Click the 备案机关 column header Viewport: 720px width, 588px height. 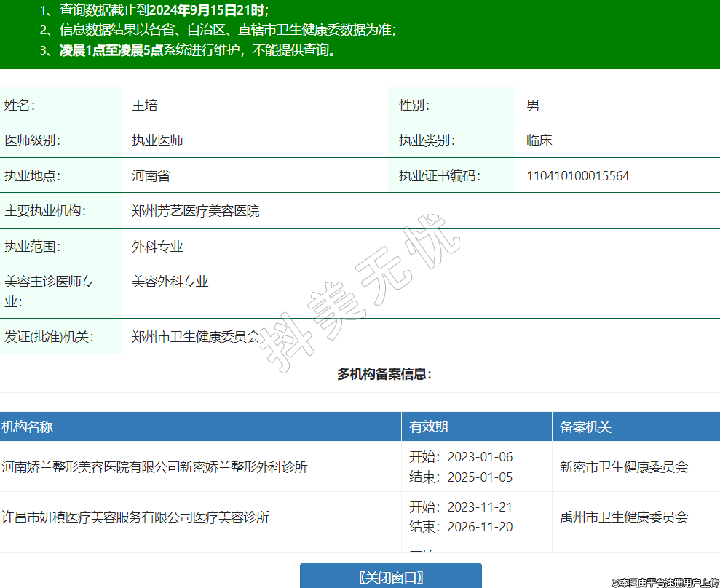coord(586,427)
